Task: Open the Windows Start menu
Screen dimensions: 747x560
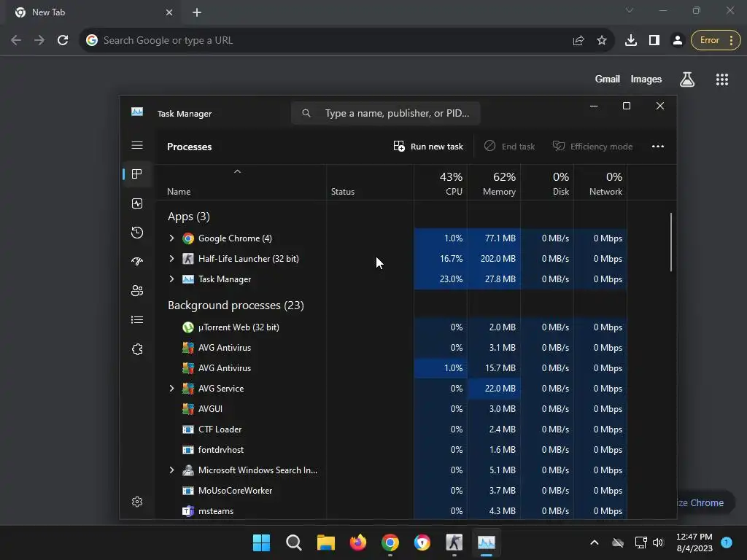Action: click(261, 542)
